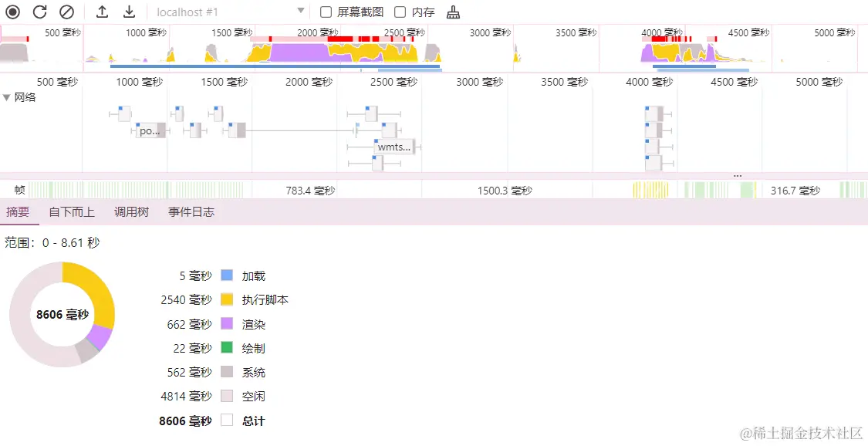Click the 4814 毫秒 idle value
This screenshot has width=868, height=446.
click(186, 396)
